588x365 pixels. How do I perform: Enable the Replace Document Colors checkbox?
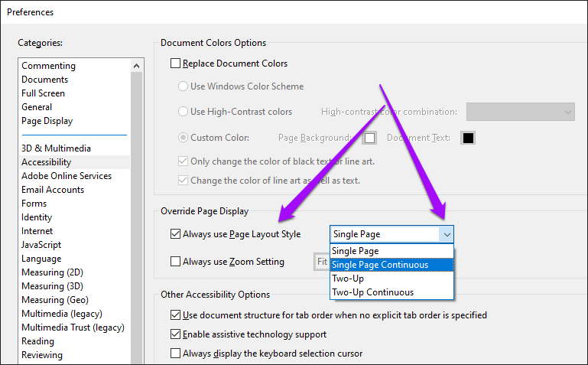[176, 64]
